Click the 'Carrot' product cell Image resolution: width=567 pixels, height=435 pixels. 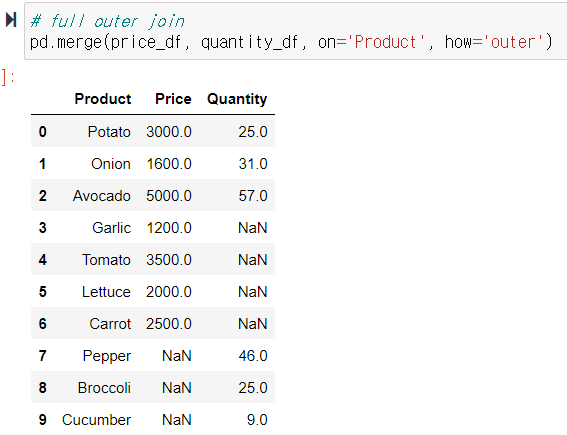point(110,324)
